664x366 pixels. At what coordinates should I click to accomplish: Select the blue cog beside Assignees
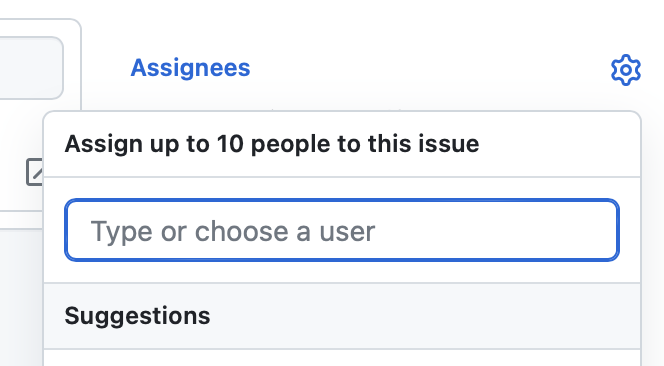625,70
